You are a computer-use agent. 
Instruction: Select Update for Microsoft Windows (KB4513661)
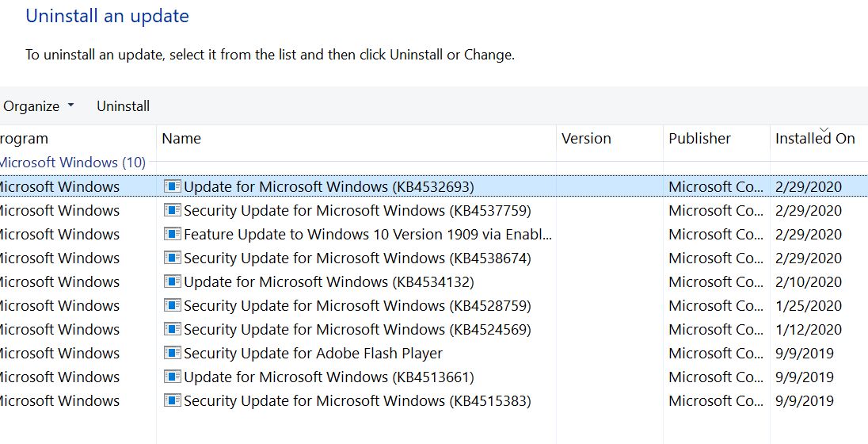click(329, 377)
